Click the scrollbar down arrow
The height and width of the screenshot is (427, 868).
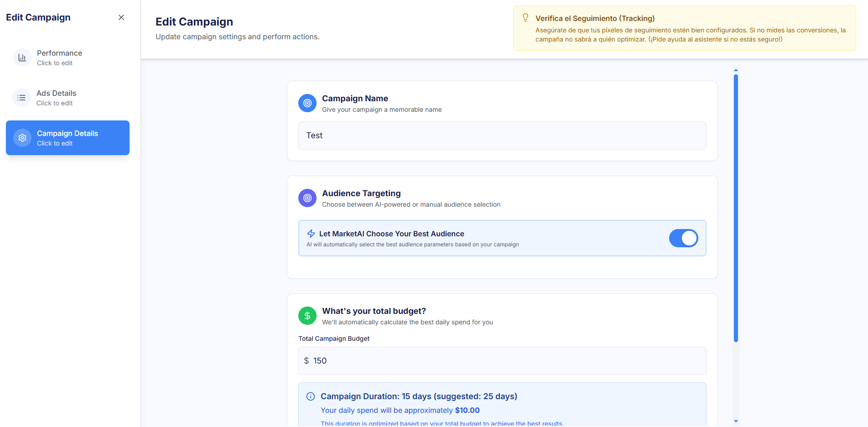736,421
